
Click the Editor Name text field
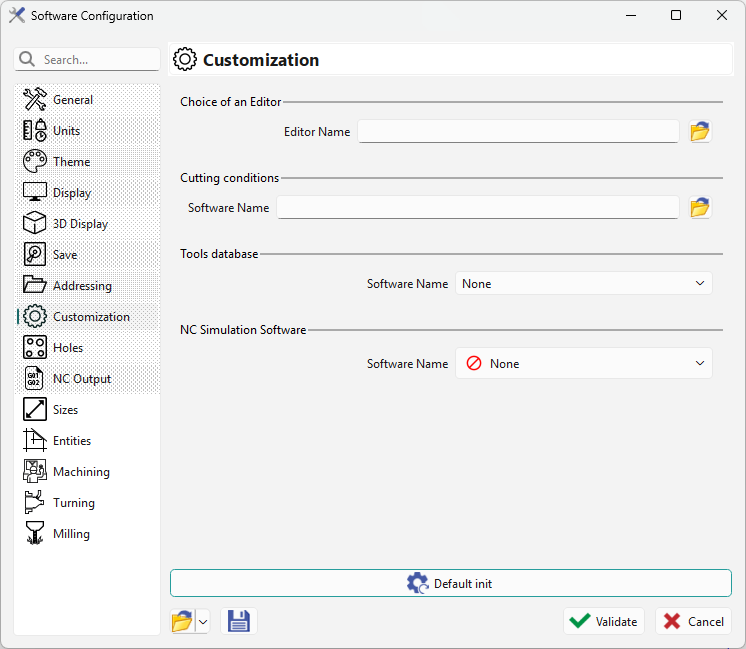[x=518, y=131]
